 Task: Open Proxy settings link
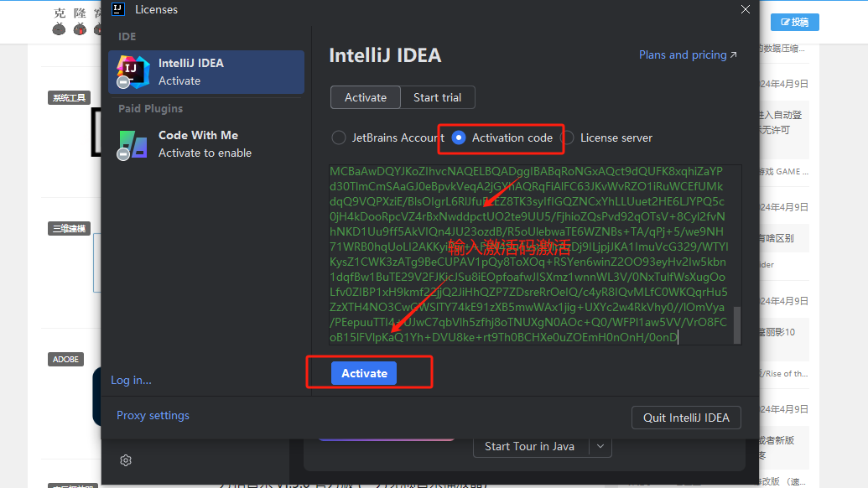tap(153, 416)
